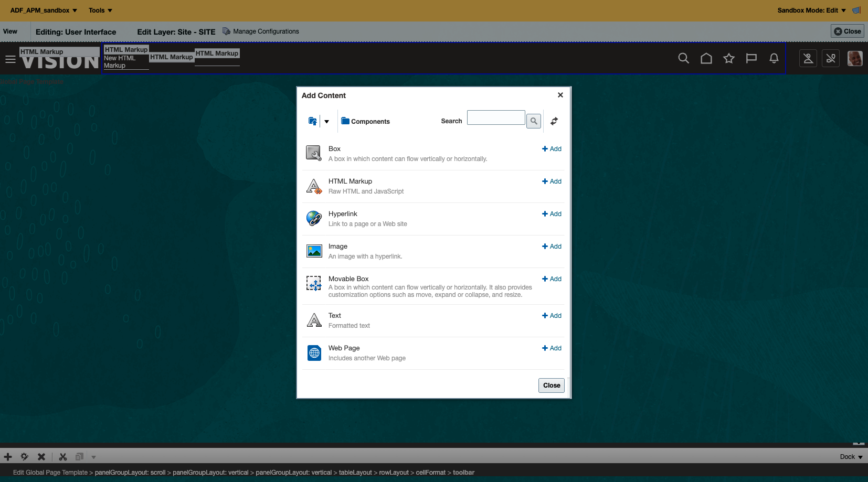Click the edit properties gear-pencil icon
The height and width of the screenshot is (482, 868).
[24, 456]
